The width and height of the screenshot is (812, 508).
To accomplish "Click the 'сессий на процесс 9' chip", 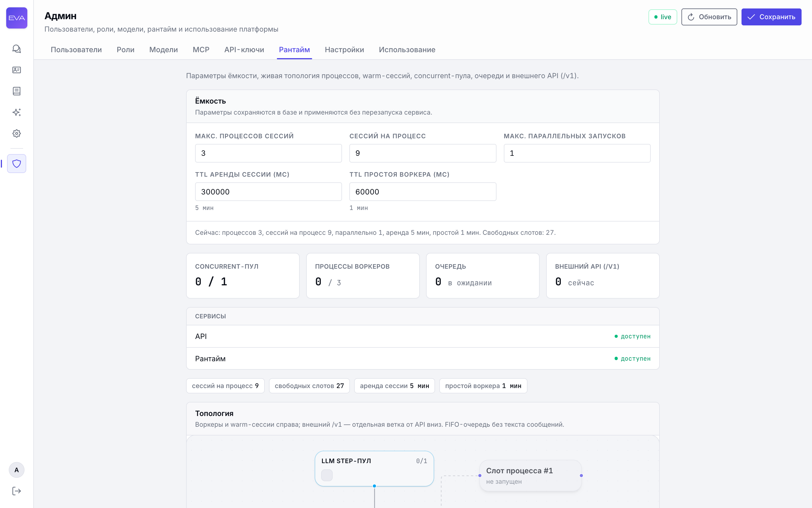I will (x=225, y=386).
